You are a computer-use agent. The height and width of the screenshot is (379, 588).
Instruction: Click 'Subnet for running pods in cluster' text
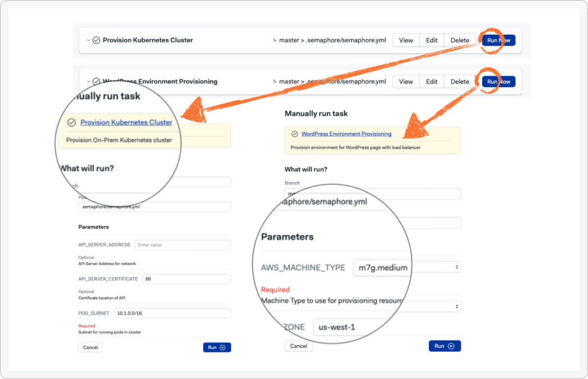pyautogui.click(x=110, y=332)
